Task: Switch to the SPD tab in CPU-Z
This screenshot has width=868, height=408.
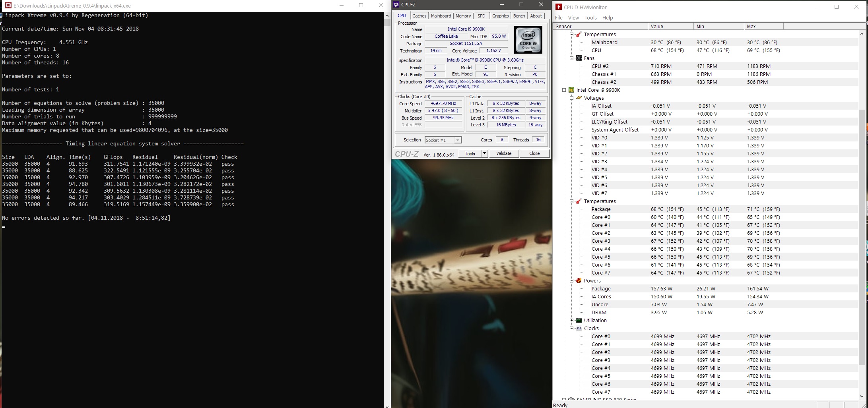Action: pos(482,16)
